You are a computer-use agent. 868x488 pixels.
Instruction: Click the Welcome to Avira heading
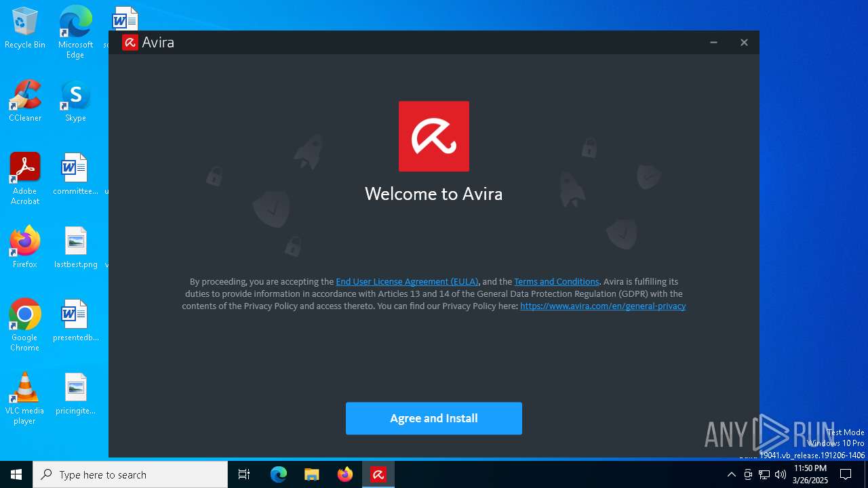tap(434, 194)
